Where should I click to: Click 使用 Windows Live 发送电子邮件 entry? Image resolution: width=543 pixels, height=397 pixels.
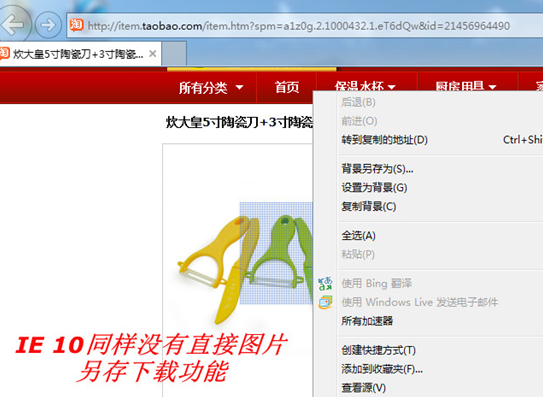click(420, 302)
